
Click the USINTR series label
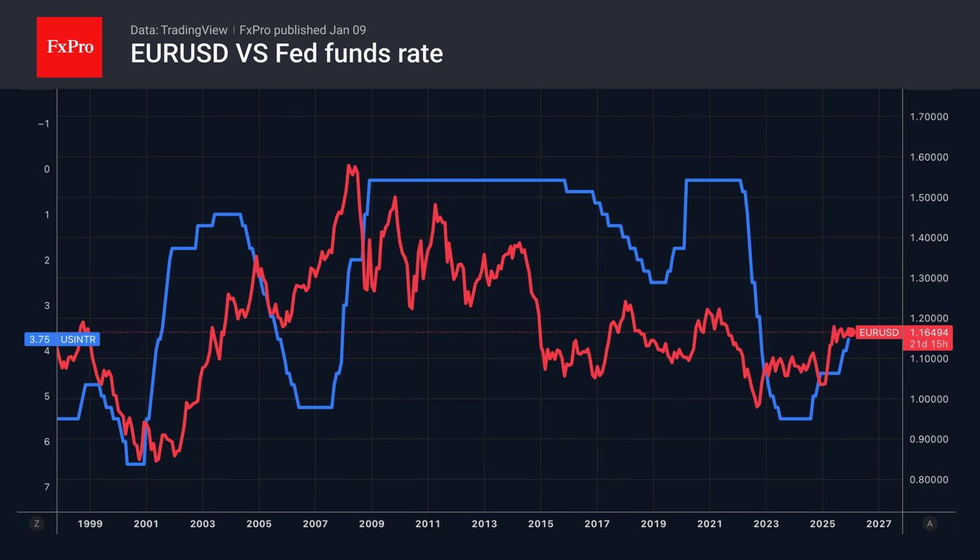click(x=78, y=340)
